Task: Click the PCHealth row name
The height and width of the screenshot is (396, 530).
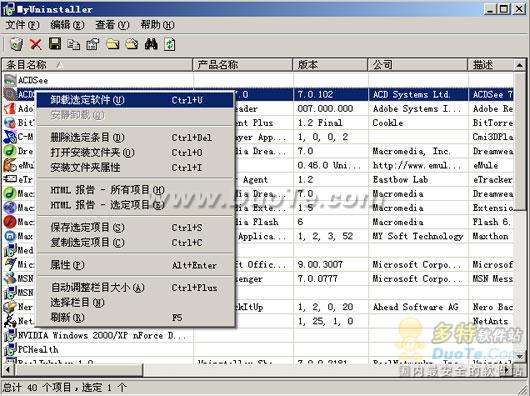Action: [x=38, y=350]
